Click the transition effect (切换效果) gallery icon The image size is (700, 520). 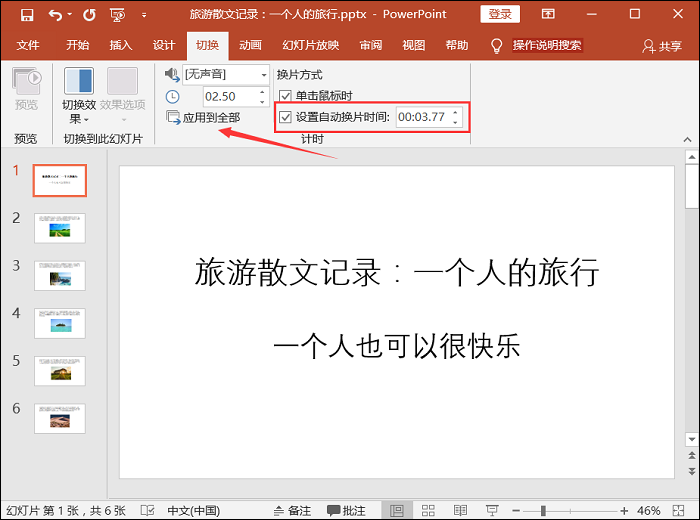click(79, 82)
